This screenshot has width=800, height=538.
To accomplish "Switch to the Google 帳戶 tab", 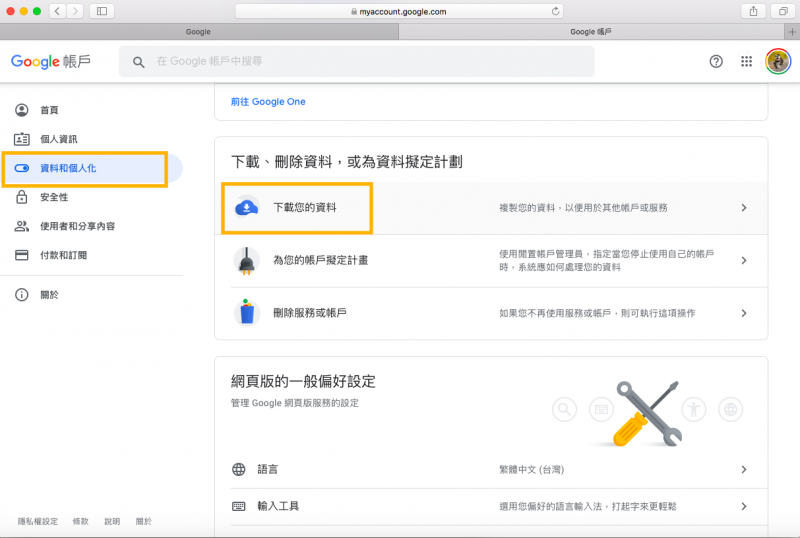I will (591, 32).
